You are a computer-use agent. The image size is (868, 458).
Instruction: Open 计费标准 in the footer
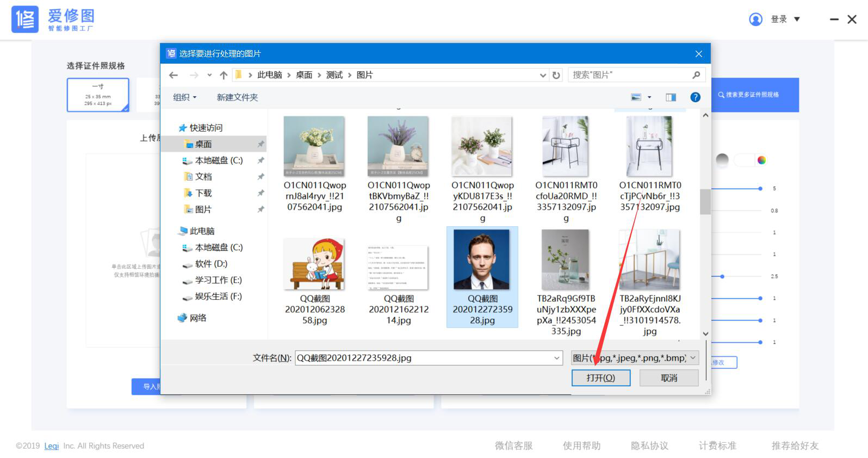[x=718, y=446]
